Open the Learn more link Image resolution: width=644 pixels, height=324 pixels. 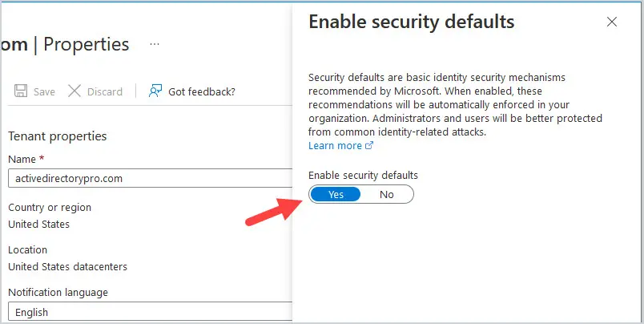[x=335, y=145]
